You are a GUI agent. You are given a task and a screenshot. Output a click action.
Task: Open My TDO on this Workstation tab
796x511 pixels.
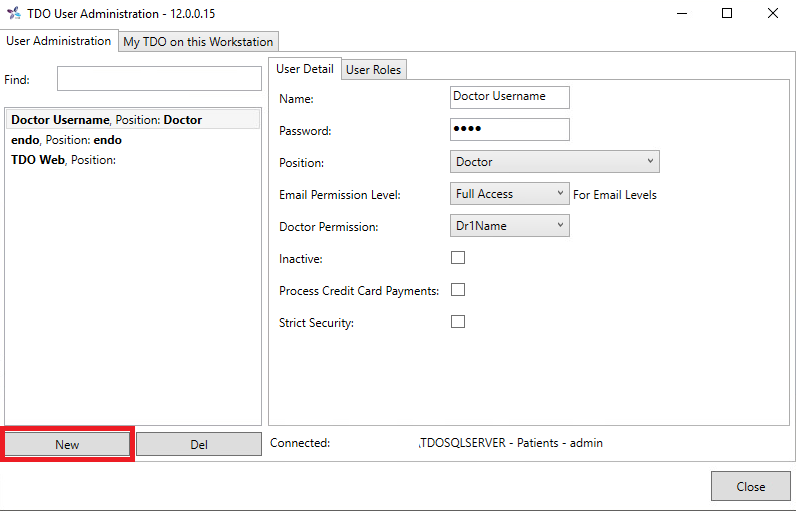click(198, 42)
